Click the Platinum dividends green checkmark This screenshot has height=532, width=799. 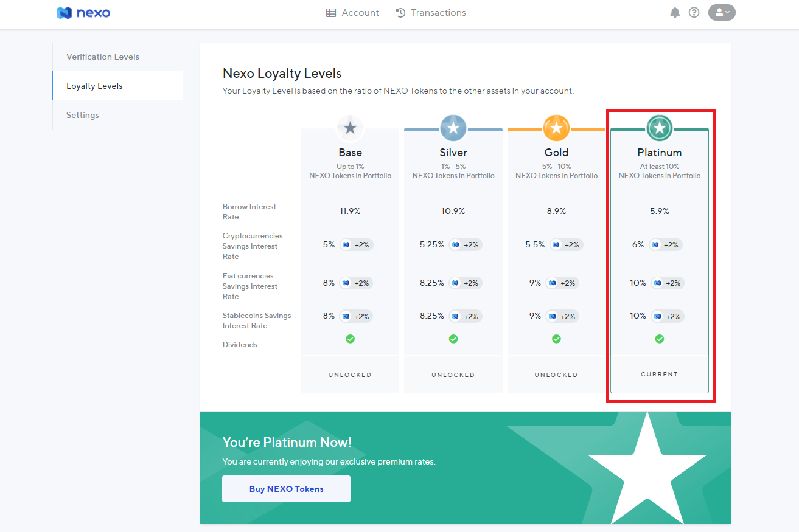[660, 339]
